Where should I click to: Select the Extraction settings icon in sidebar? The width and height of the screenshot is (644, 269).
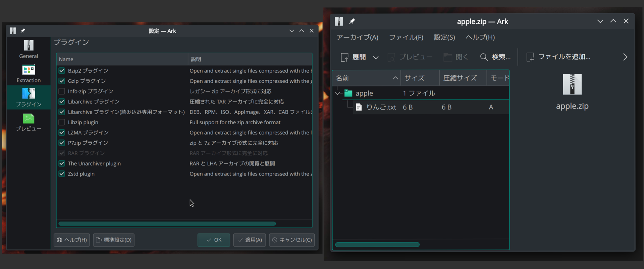coord(29,70)
